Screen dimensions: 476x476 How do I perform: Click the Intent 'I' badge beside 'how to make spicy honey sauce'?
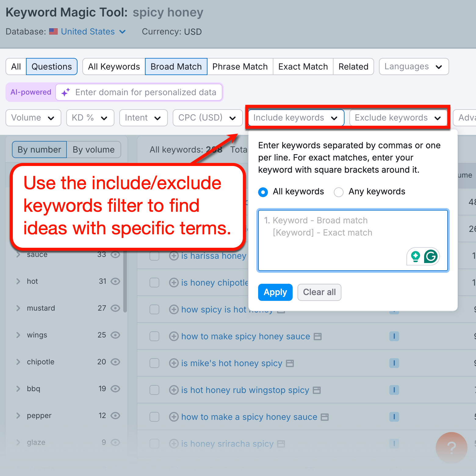tap(394, 336)
